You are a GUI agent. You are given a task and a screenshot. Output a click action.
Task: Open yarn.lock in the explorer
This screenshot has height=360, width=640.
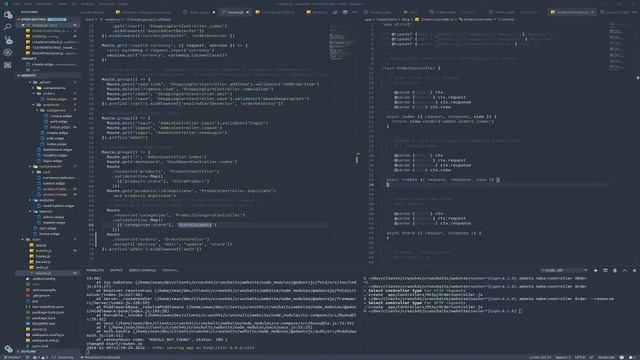pos(40,346)
